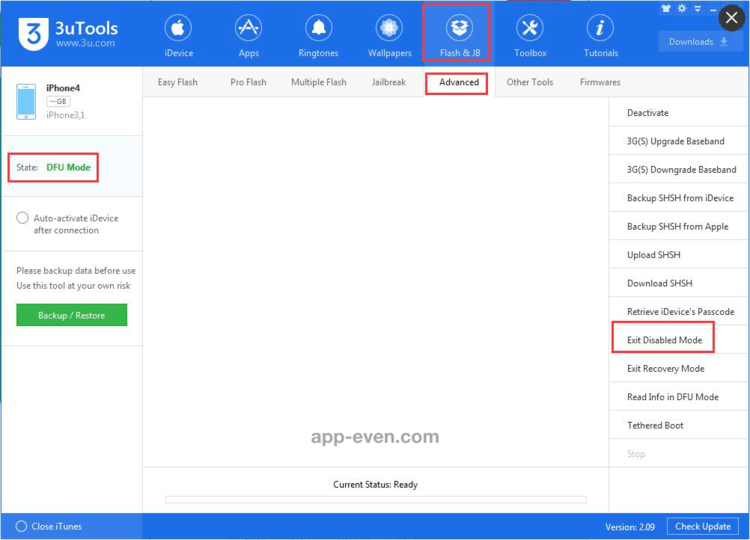Image resolution: width=750 pixels, height=540 pixels.
Task: Switch to the Other Tools tab
Action: pos(529,82)
